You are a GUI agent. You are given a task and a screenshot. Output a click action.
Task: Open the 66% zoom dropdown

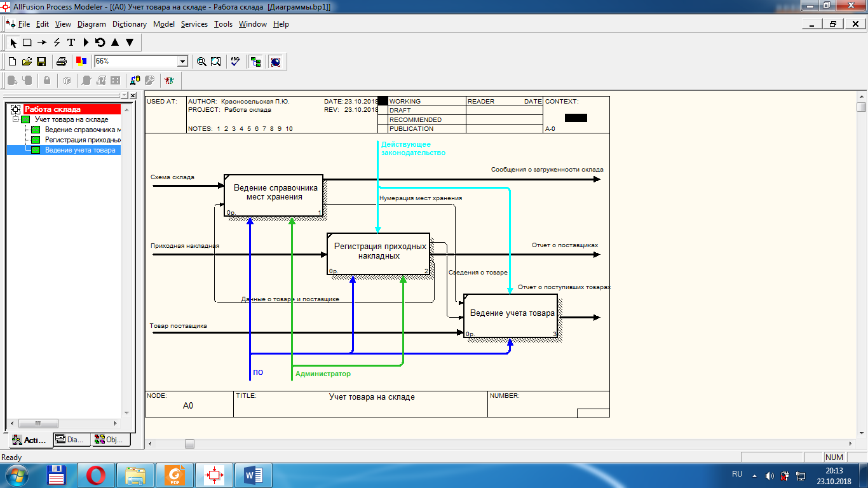(183, 62)
